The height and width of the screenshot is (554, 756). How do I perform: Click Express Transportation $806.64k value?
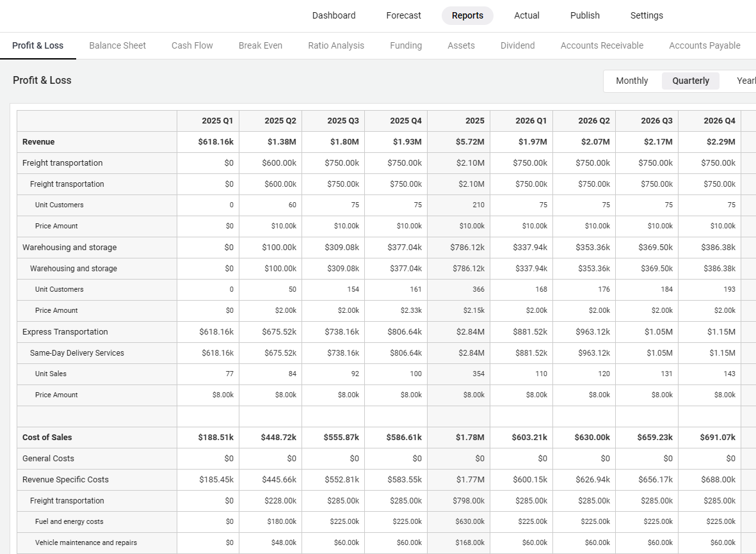405,331
